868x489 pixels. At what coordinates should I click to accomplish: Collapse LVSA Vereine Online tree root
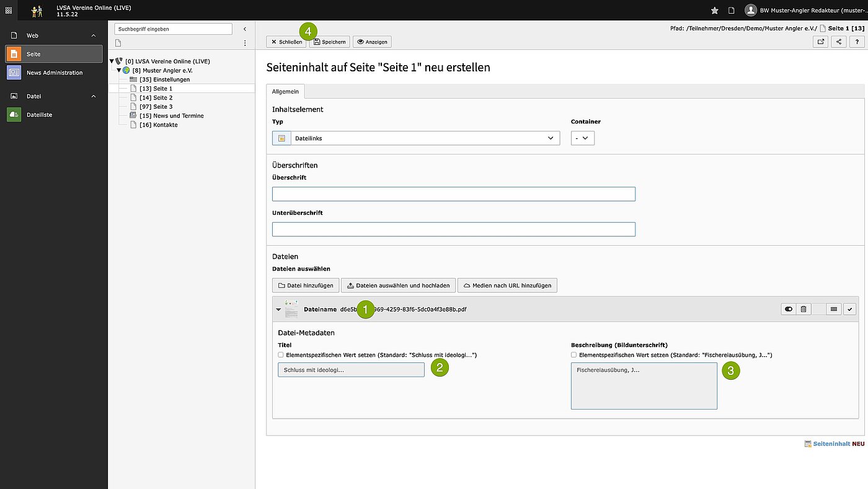(112, 61)
